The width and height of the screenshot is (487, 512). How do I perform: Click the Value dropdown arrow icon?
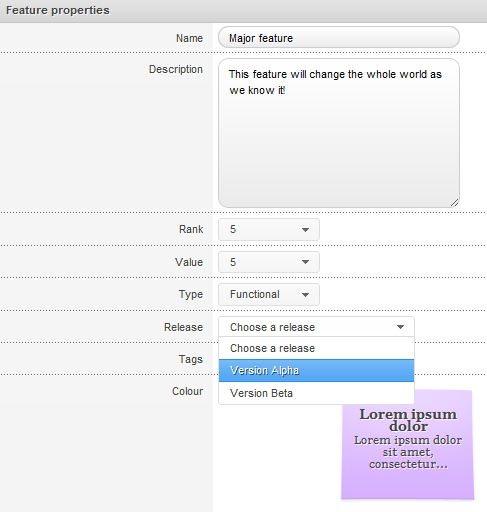305,262
